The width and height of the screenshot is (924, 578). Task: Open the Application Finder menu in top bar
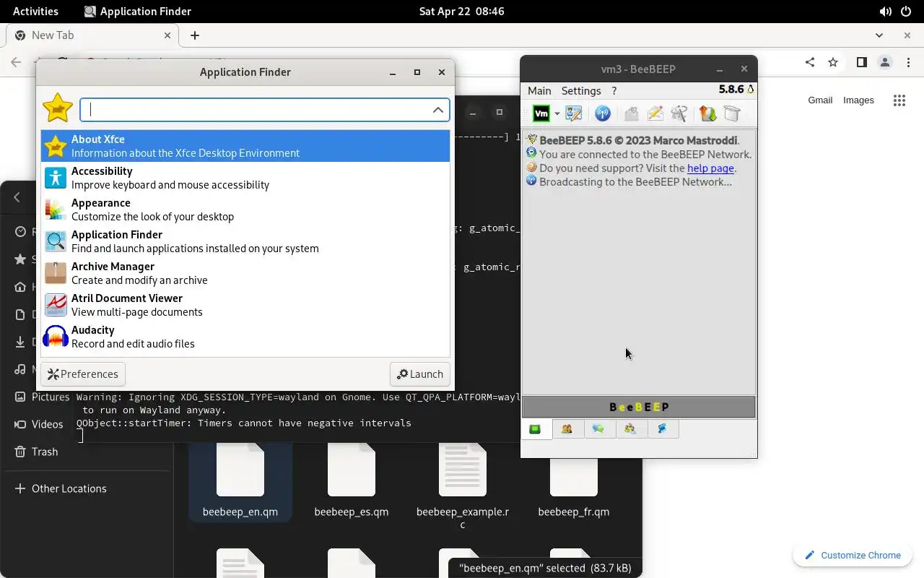point(138,12)
